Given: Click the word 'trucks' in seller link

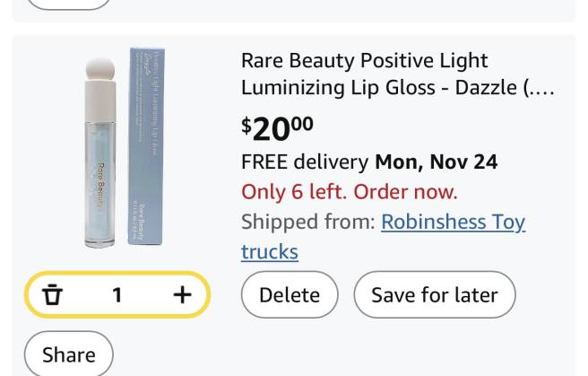Looking at the screenshot, I should [269, 251].
